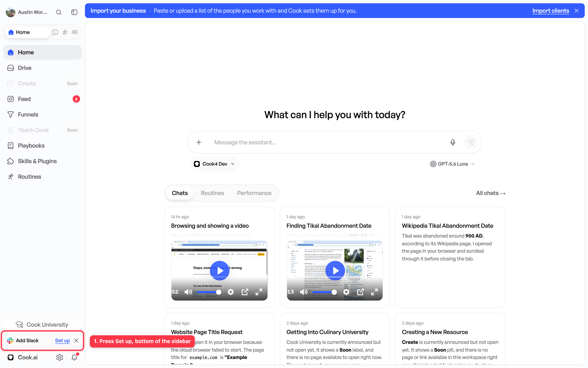Viewport: 588px width, 368px height.
Task: Open Routines in the sidebar
Action: [x=42, y=177]
